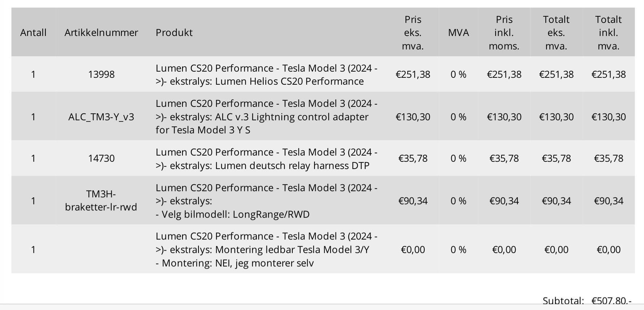Select the "Pris inkl. moms." column header
644x310 pixels.
point(504,33)
